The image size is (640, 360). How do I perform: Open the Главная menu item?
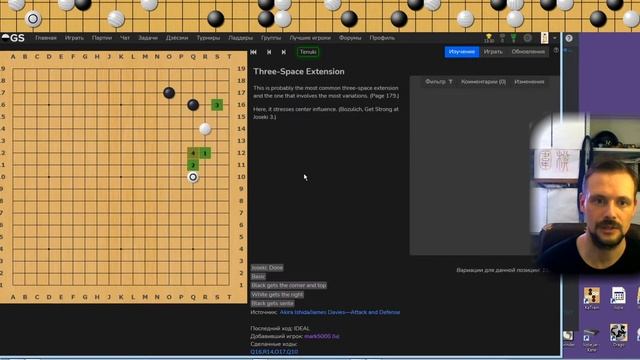[46, 38]
